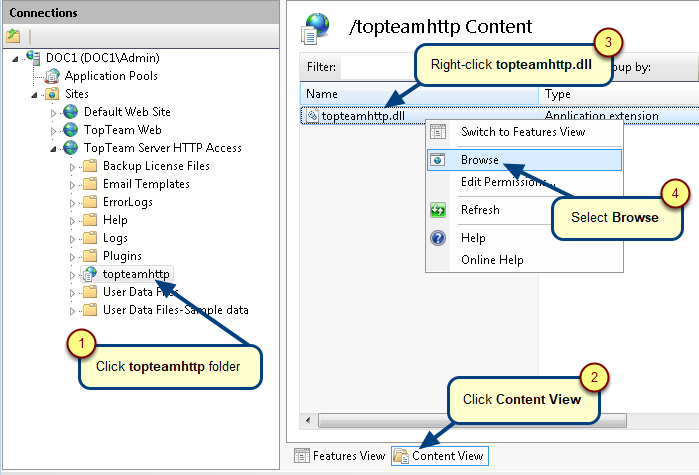Screen dimensions: 699x475
Task: Click the TopTeam Server HTTP Access globe icon
Action: (70, 147)
